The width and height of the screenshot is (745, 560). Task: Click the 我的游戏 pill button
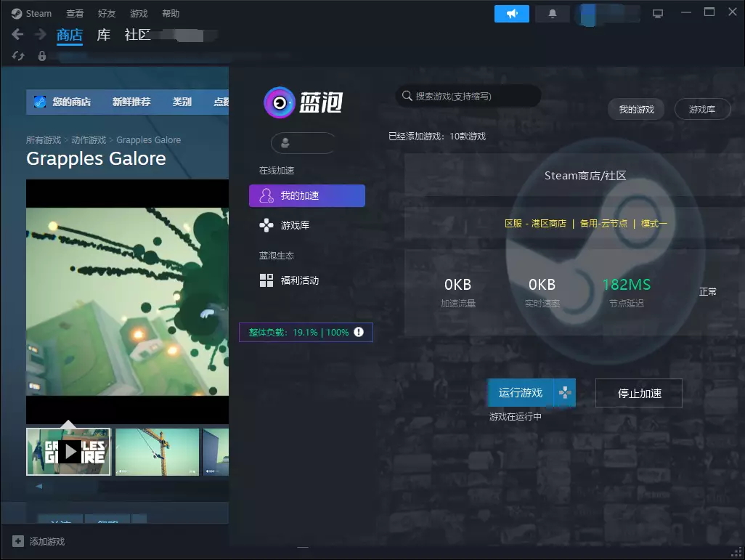pos(636,110)
